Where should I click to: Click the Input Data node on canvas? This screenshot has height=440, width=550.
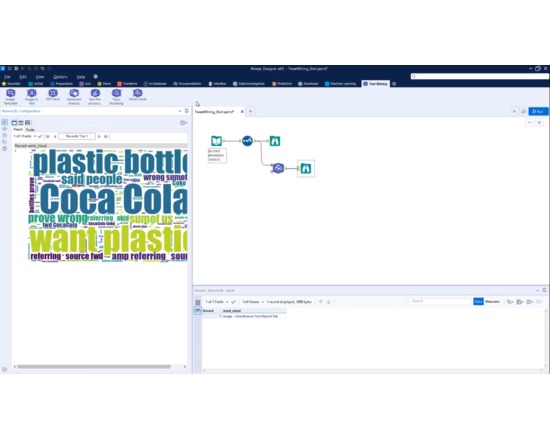216,141
